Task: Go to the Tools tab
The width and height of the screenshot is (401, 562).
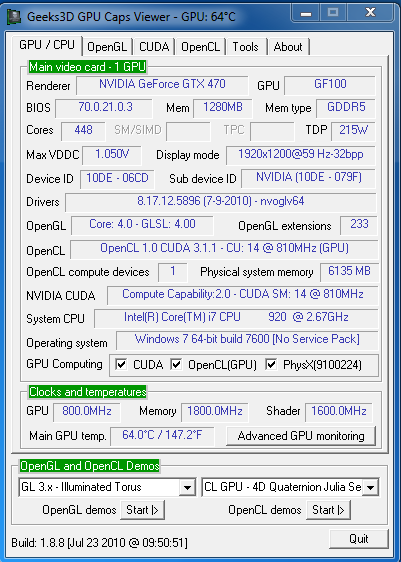Action: click(x=246, y=47)
